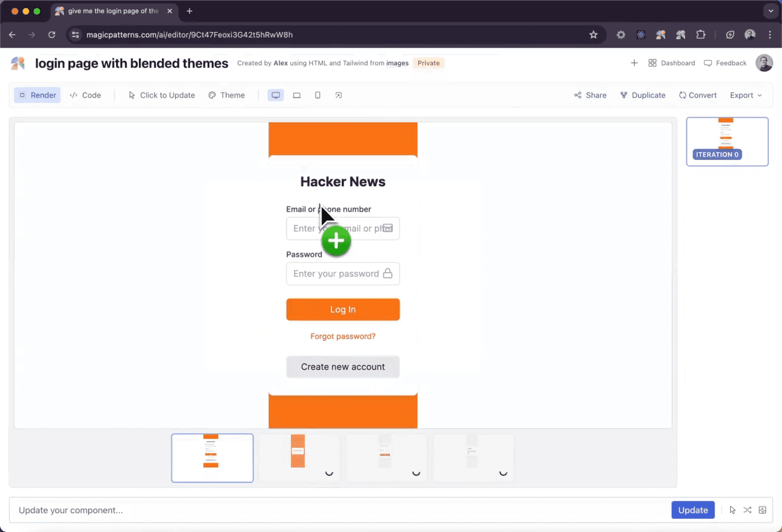Image resolution: width=782 pixels, height=532 pixels.
Task: Go back in browser history
Action: [x=12, y=34]
